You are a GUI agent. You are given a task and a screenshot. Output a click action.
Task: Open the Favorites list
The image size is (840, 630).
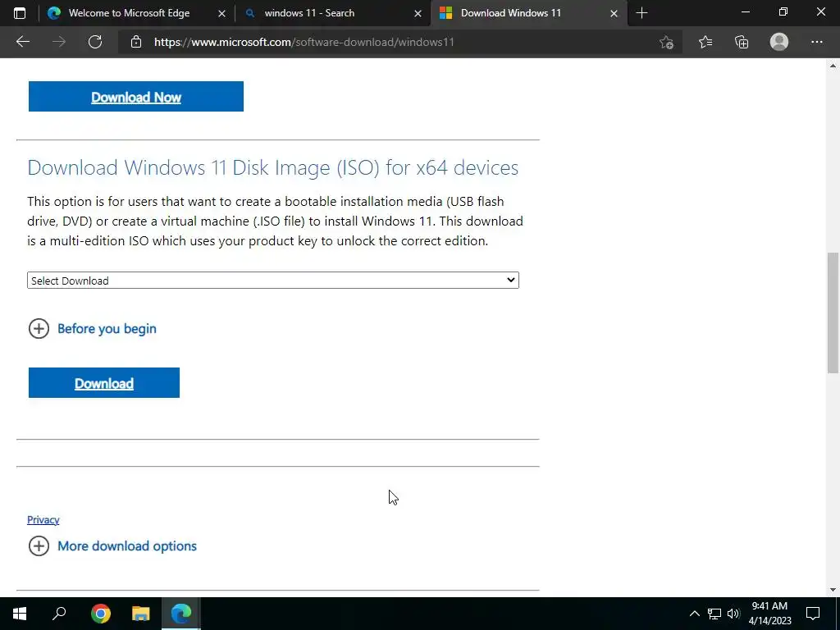click(x=705, y=42)
